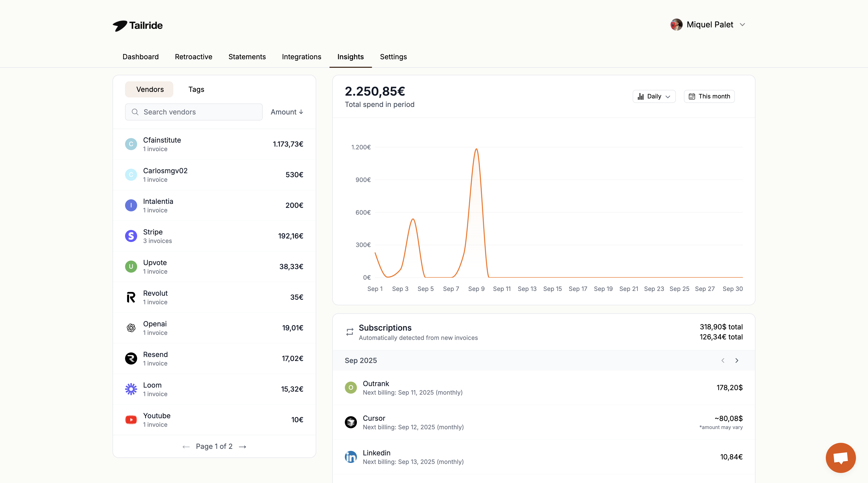868x483 pixels.
Task: Toggle the Amount sort direction
Action: tap(286, 112)
